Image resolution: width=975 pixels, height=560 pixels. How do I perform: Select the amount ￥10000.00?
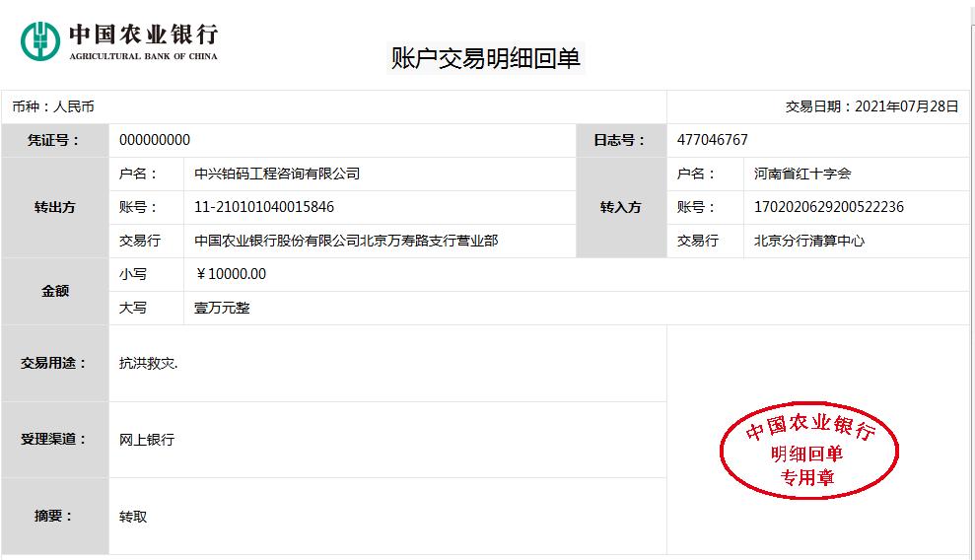tap(230, 275)
